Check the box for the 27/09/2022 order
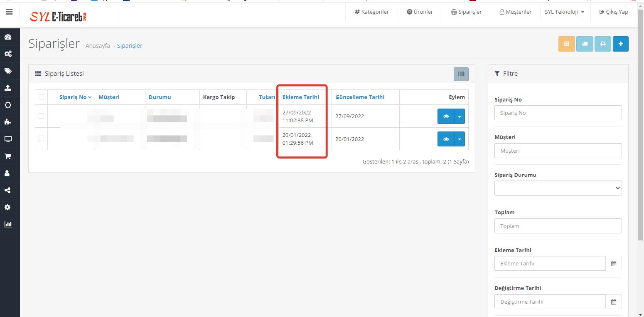 tap(41, 116)
